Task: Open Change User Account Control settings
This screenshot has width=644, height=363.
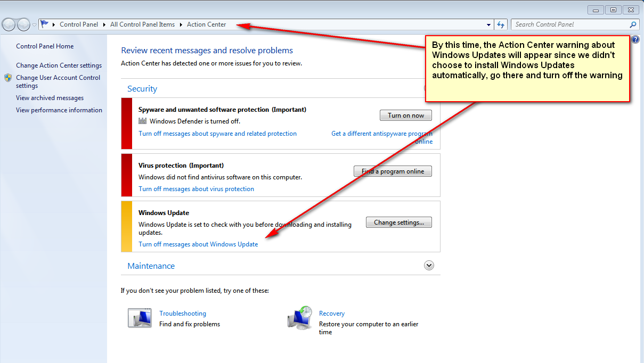Action: 58,81
